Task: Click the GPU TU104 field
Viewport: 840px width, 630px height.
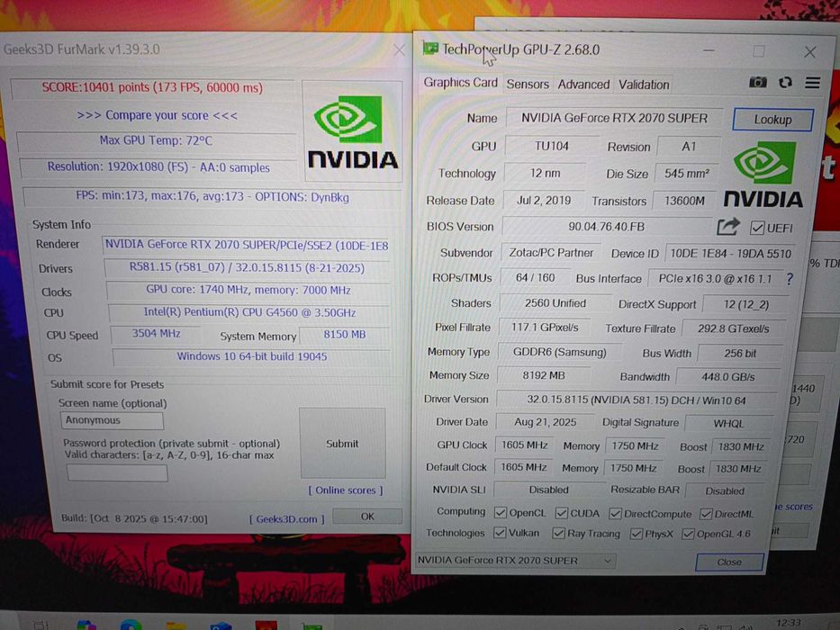Action: [552, 146]
